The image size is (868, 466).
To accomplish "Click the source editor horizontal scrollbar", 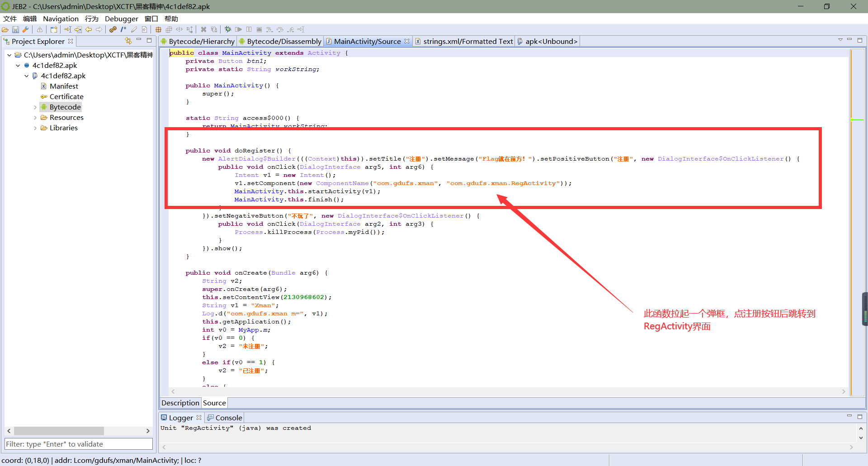I will 508,391.
